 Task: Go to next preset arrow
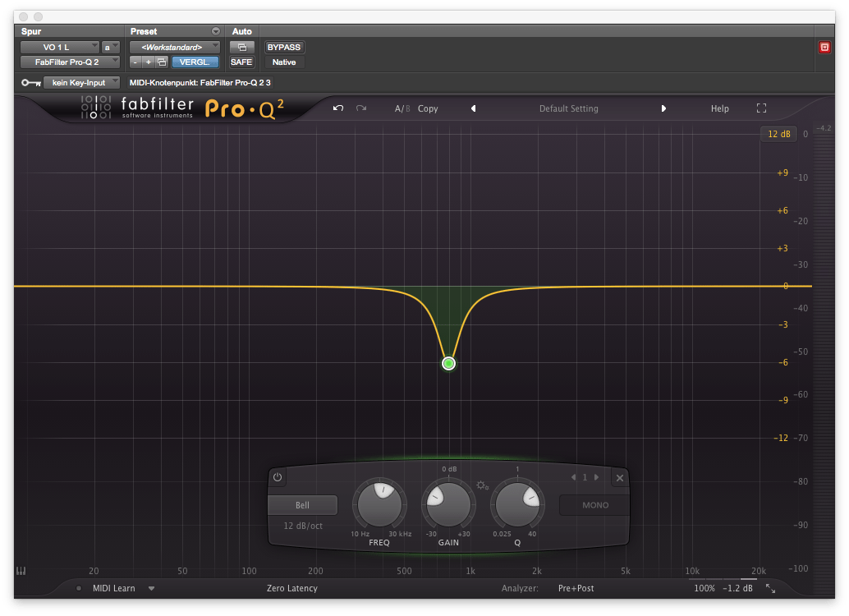(663, 108)
